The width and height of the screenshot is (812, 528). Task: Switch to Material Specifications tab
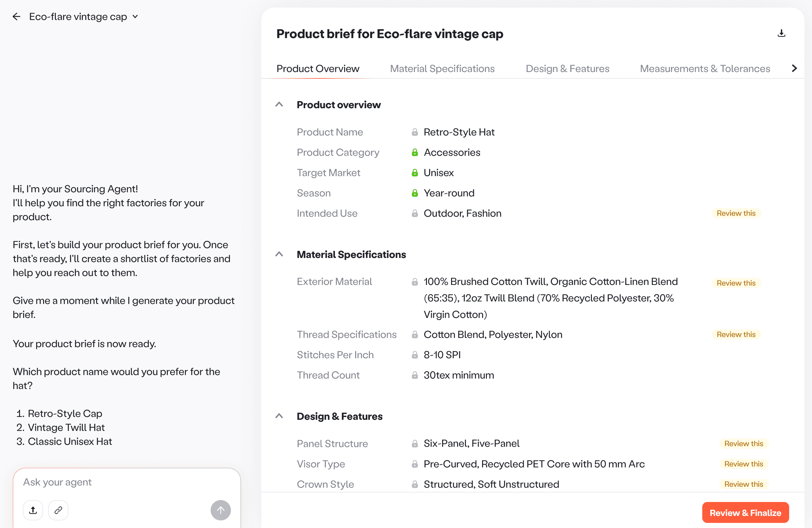pos(442,69)
